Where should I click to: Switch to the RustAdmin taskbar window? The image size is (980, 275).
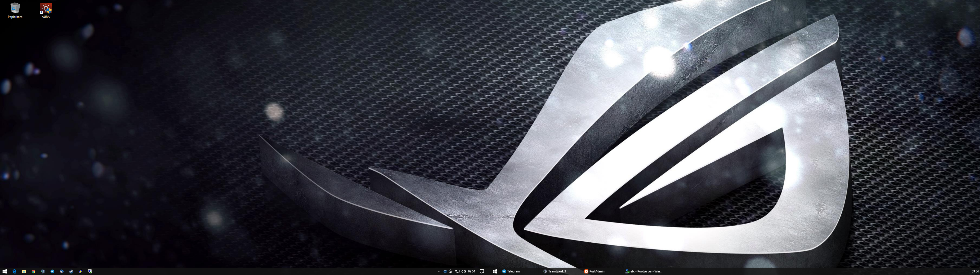tap(596, 271)
